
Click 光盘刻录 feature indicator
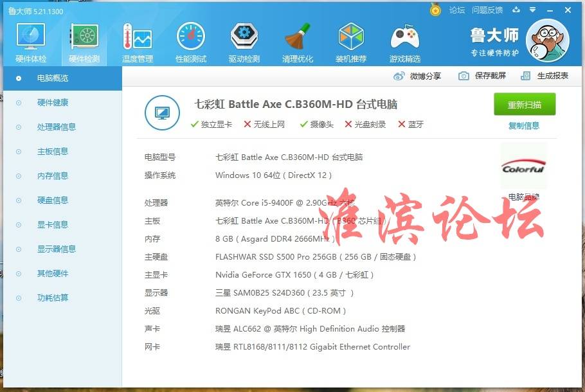coord(365,124)
